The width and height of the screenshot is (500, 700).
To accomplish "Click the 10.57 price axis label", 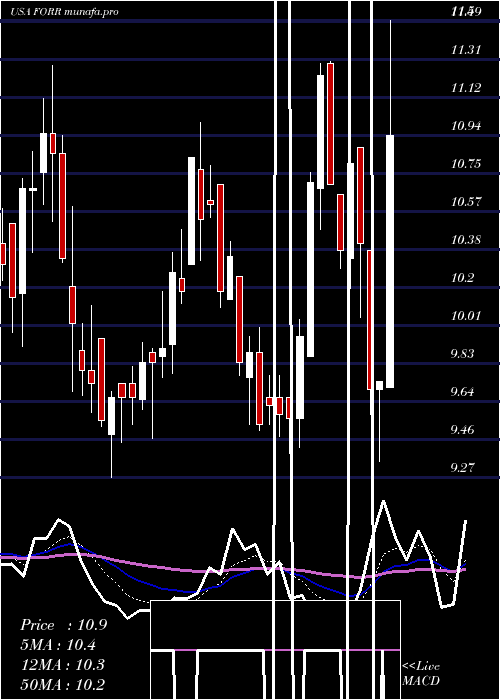I will point(466,201).
